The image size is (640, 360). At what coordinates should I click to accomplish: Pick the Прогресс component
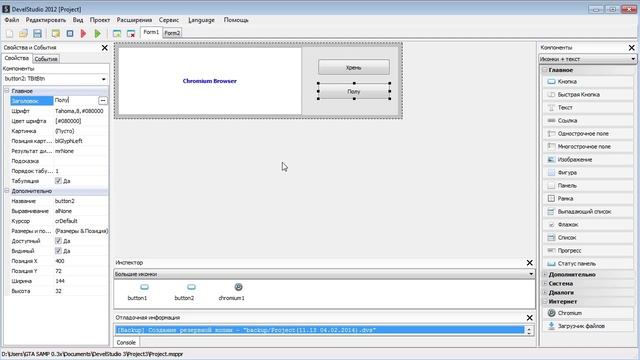click(588, 251)
